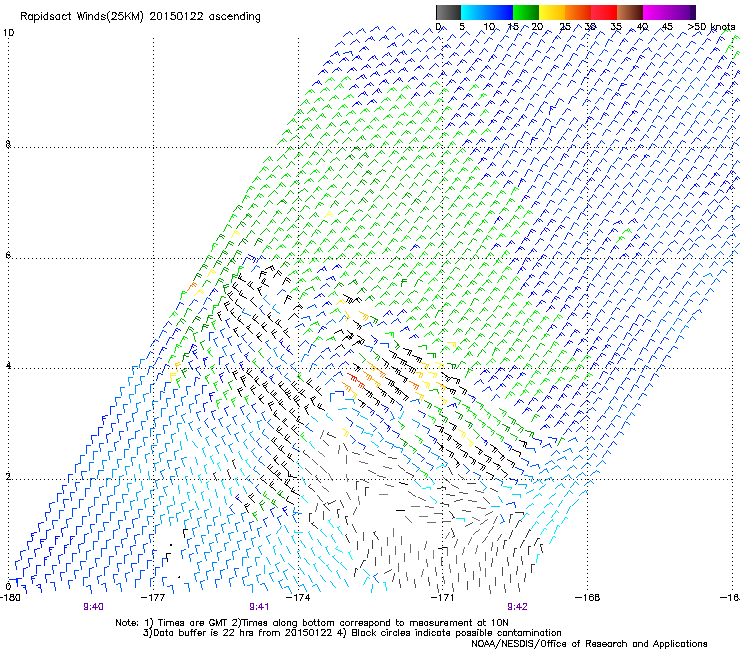The height and width of the screenshot is (650, 740).
Task: Click the '-177' longitude axis label
Action: tap(153, 598)
